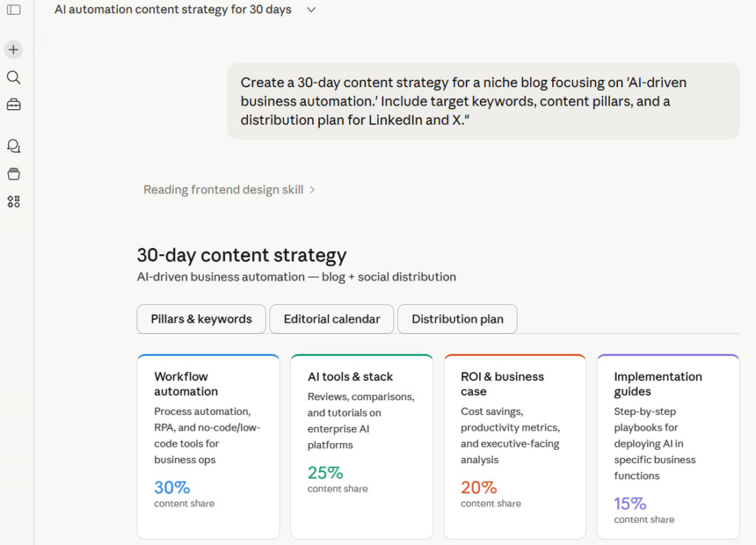Open the toolbox icon in sidebar
756x545 pixels.
click(13, 105)
